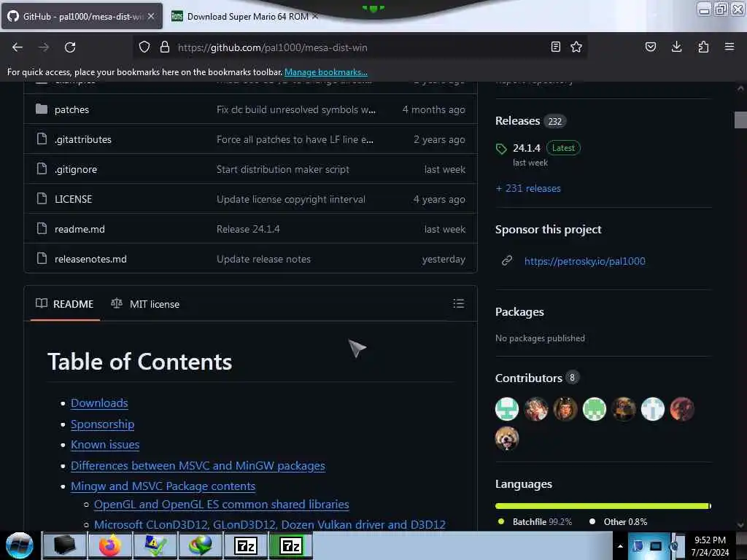This screenshot has height=560, width=747.
Task: Click the + 231 releases link
Action: [x=528, y=188]
